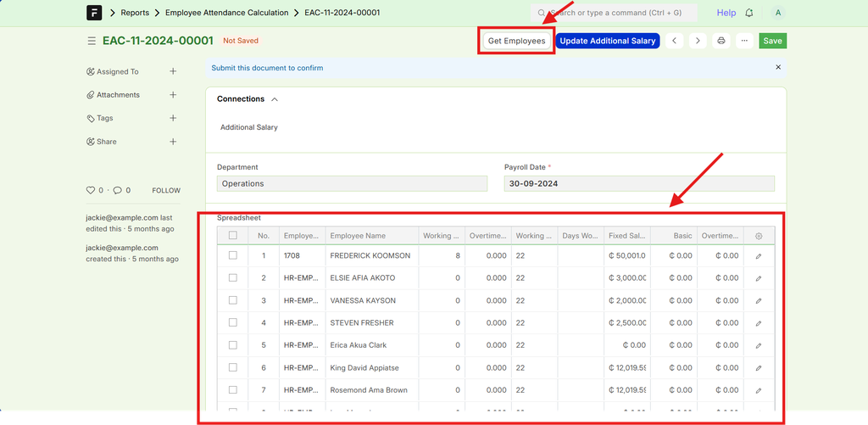Viewport: 868px width, 425px height.
Task: Edit row of ELSIE AFIA AKOTO
Action: pyautogui.click(x=759, y=278)
